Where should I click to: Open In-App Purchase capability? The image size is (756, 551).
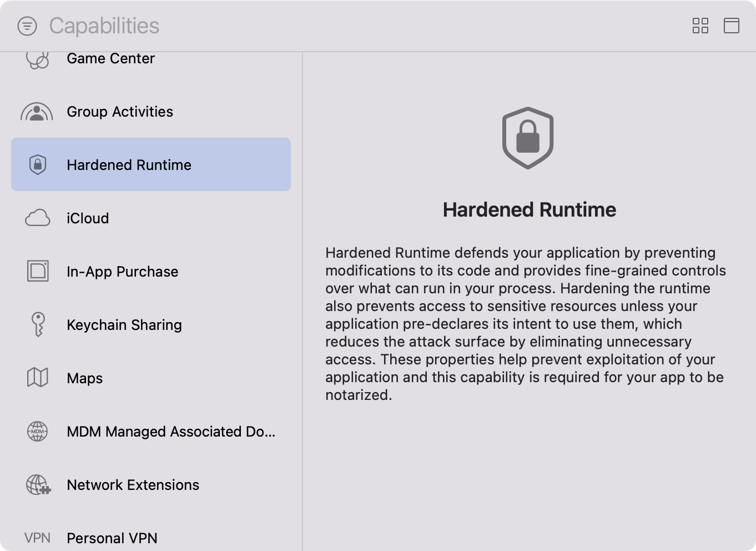point(151,271)
